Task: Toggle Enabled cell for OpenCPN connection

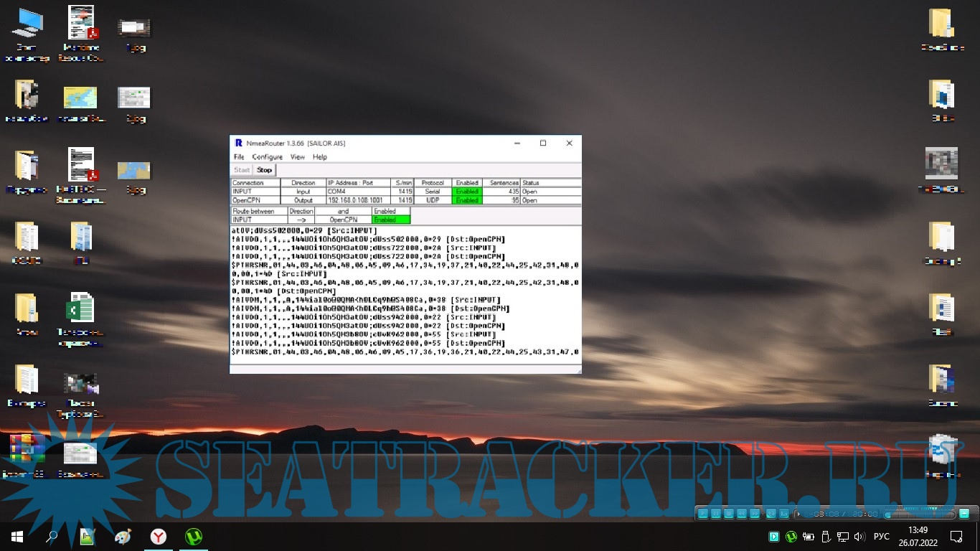Action: tap(467, 201)
